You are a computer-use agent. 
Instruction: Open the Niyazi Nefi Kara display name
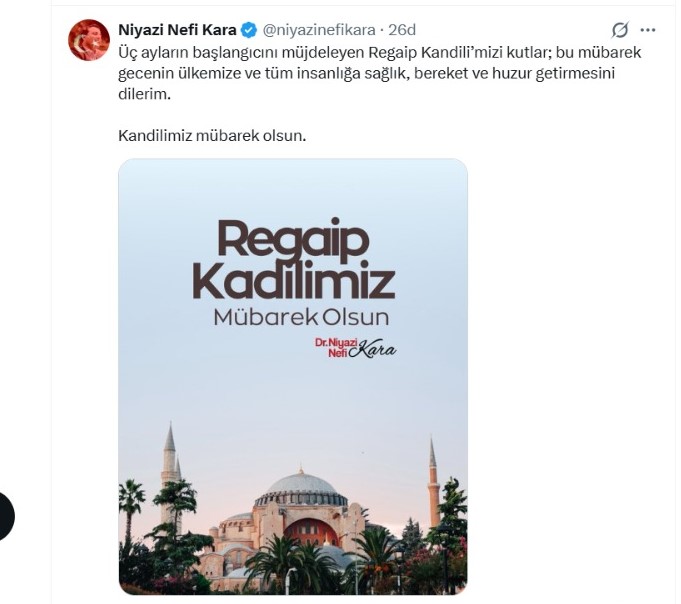point(177,30)
